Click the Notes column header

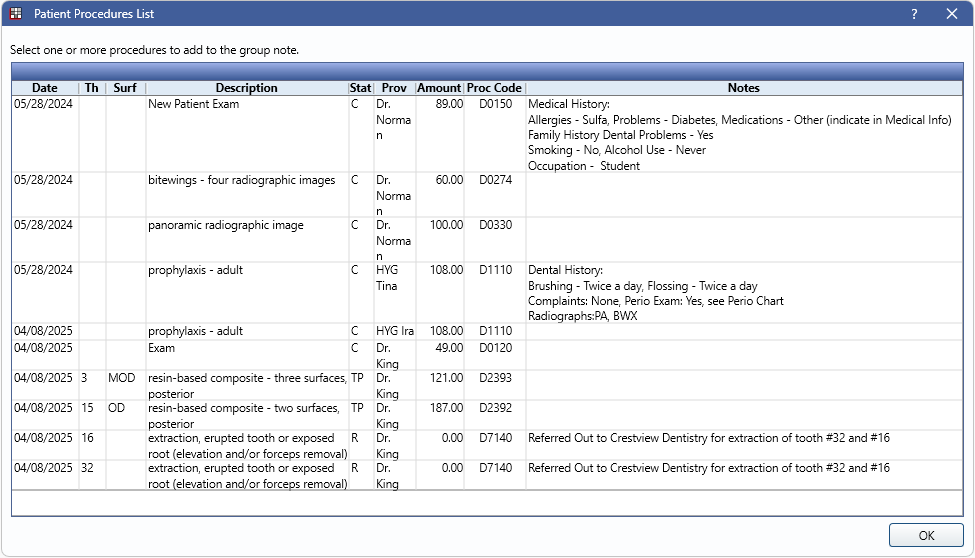pyautogui.click(x=743, y=88)
